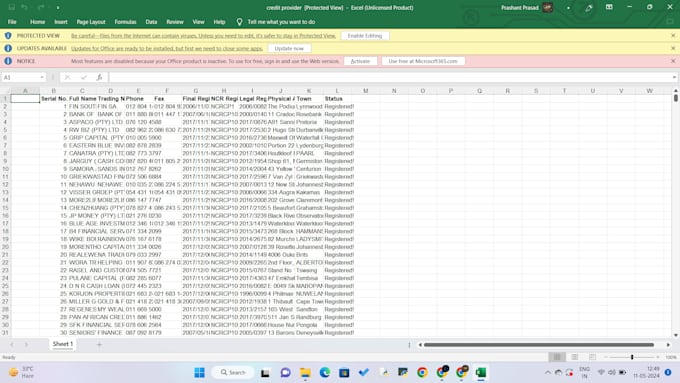Select the Review tab

coord(175,22)
